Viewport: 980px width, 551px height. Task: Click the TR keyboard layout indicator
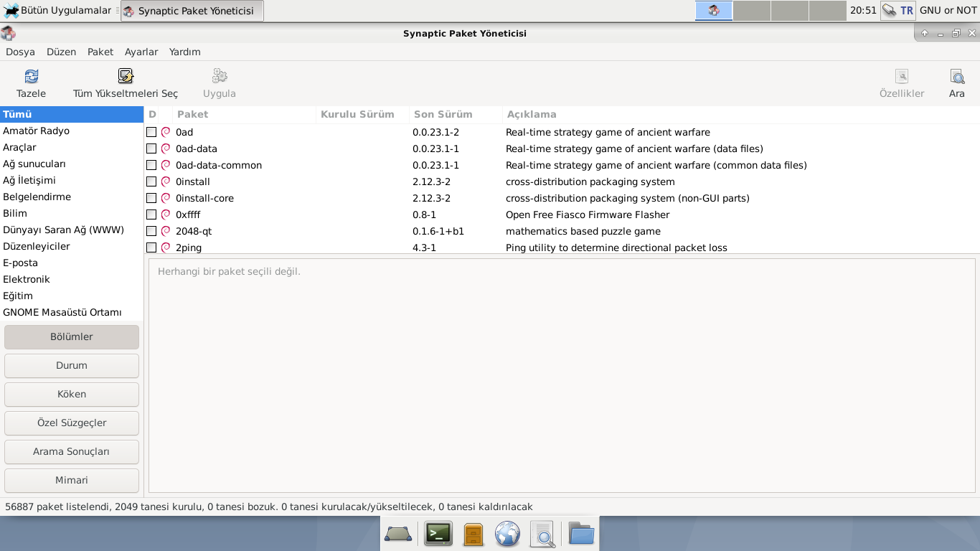tap(907, 11)
